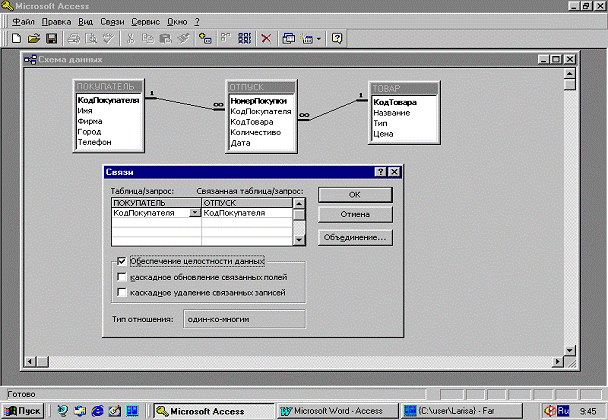Click the New document toolbar icon
608x420 pixels.
click(16, 38)
